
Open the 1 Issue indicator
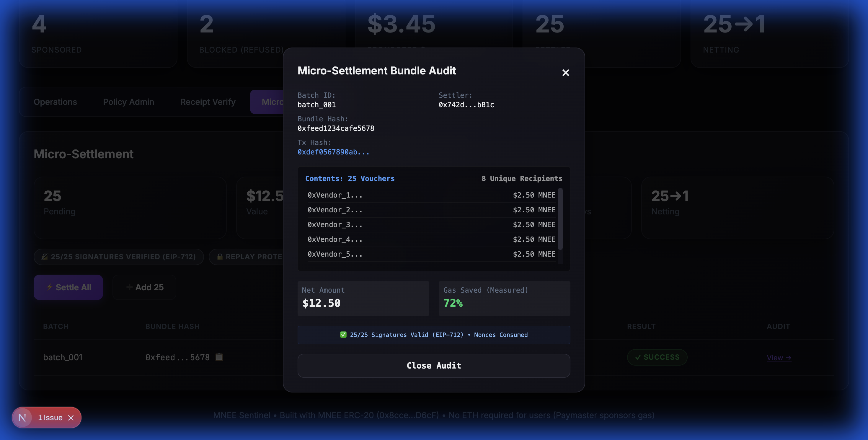coord(50,418)
